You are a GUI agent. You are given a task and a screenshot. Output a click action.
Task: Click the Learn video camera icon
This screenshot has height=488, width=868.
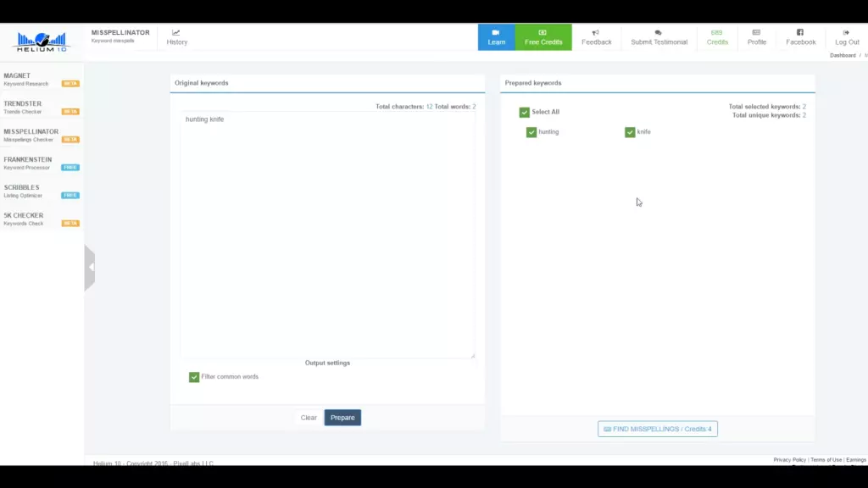point(496,33)
